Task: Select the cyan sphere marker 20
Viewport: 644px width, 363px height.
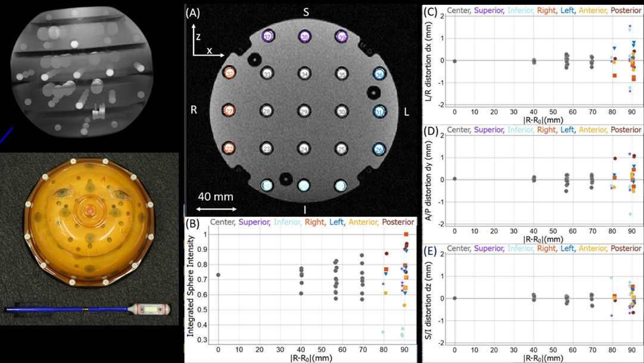Action: [304, 185]
